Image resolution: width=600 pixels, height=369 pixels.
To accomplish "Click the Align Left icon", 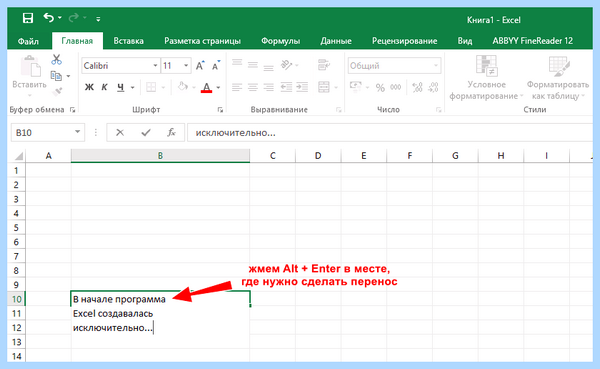I will (237, 87).
